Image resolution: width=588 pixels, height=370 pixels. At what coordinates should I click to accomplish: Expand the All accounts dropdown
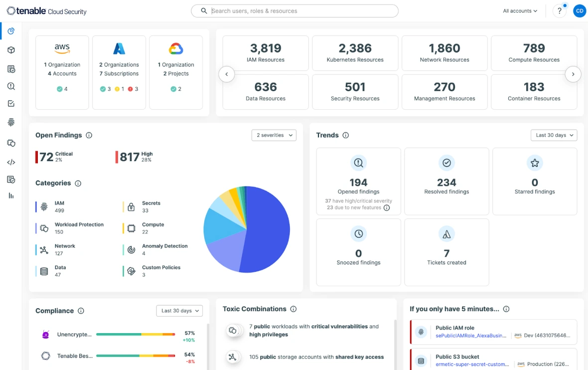pyautogui.click(x=520, y=11)
